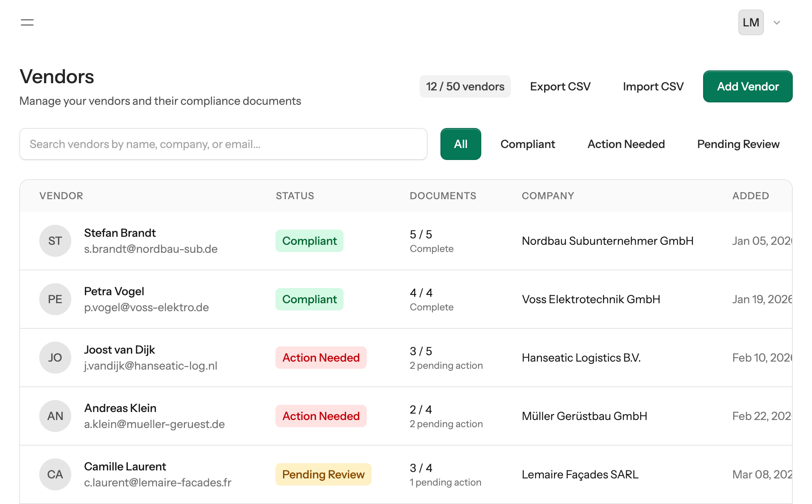Click Andreas Klein's Action Needed badge

coord(321,416)
